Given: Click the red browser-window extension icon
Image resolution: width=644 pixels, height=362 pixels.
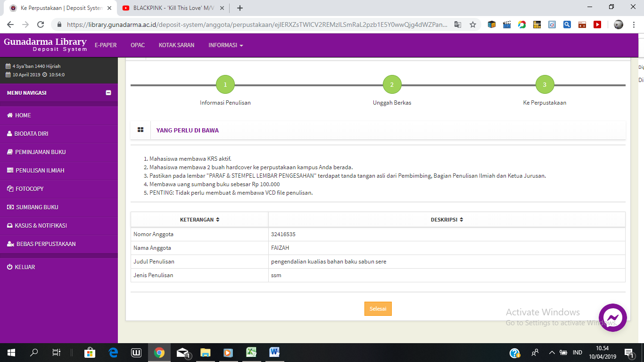Looking at the screenshot, I should point(582,25).
